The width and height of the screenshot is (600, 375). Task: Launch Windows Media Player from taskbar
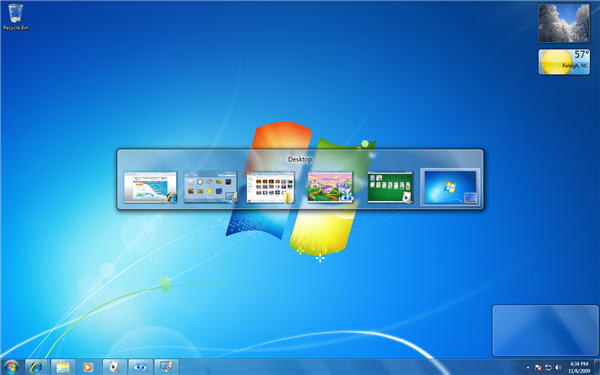(x=88, y=367)
